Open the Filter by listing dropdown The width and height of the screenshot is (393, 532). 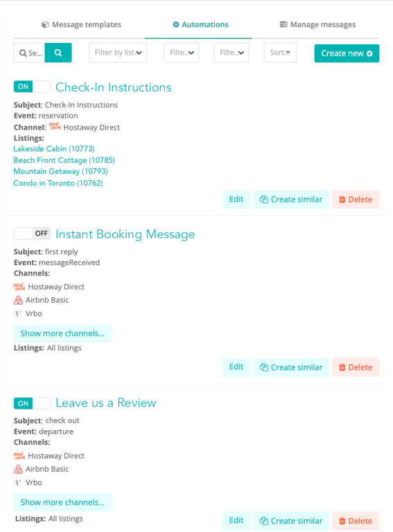pos(118,53)
